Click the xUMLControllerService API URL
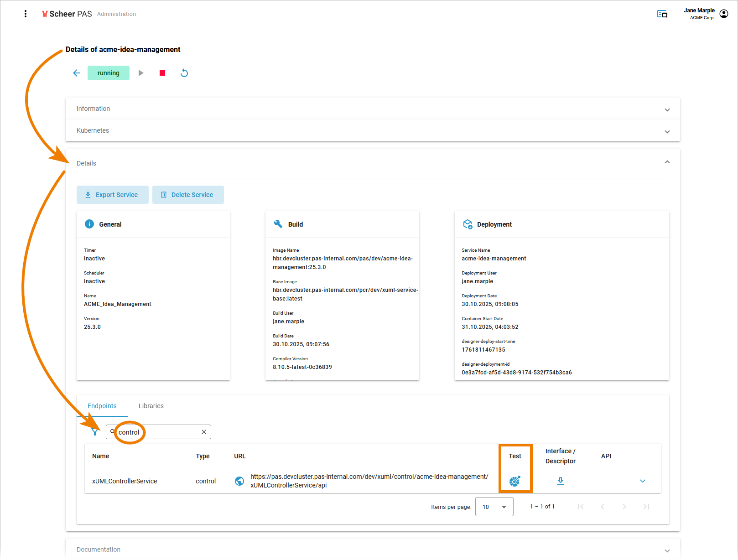Viewport: 738px width, 560px height. tap(369, 481)
